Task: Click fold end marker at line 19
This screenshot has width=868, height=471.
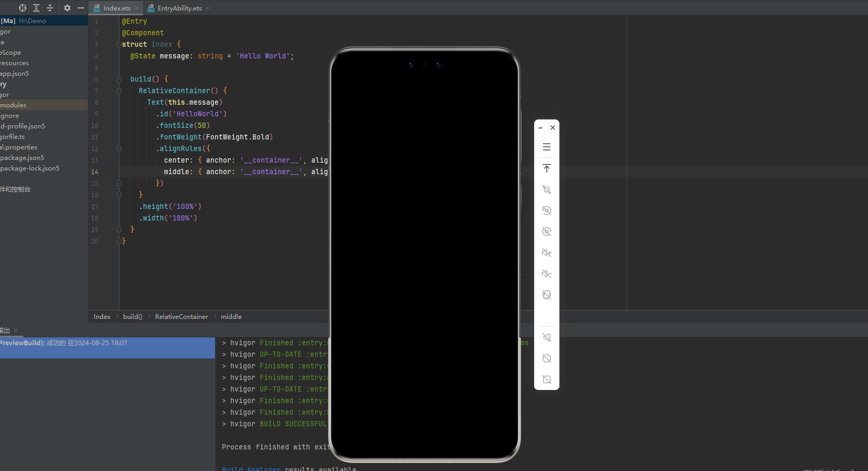Action: tap(119, 229)
